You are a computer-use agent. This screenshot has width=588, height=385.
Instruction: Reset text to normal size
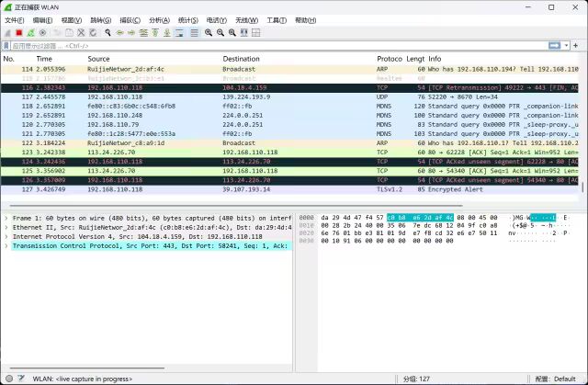point(232,33)
